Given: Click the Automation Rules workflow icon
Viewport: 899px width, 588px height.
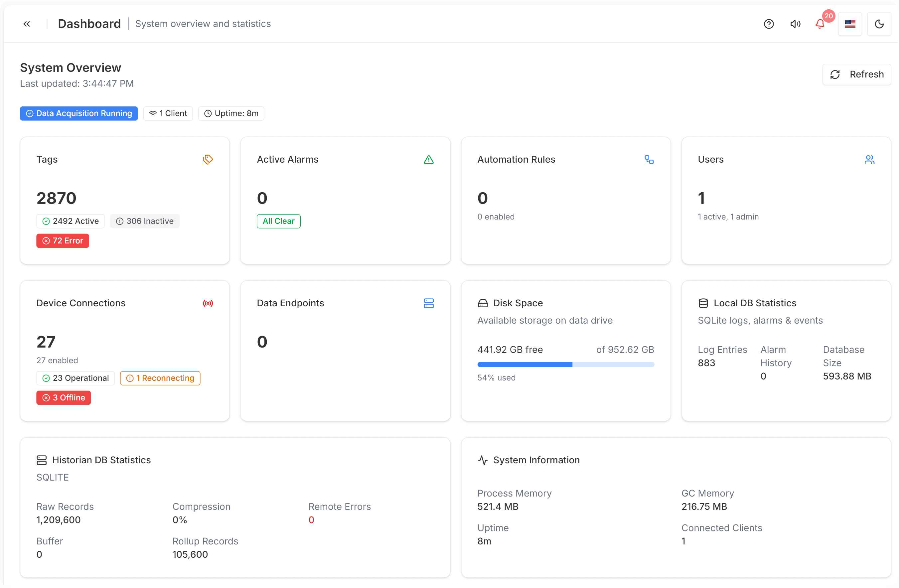Looking at the screenshot, I should click(649, 159).
